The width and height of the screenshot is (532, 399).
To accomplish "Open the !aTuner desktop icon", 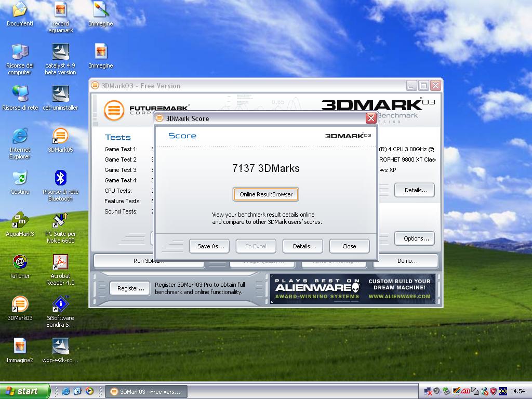I will pyautogui.click(x=20, y=263).
